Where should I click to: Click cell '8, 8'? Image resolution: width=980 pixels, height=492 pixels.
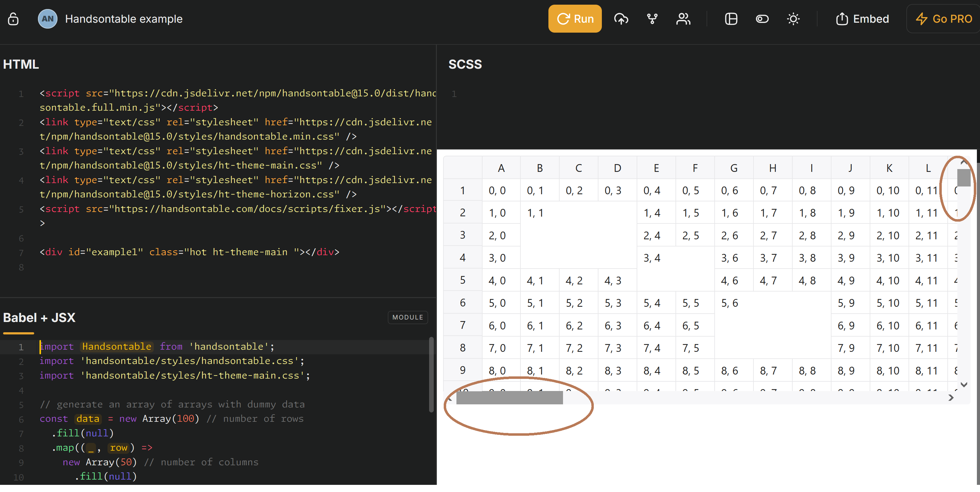coord(812,370)
